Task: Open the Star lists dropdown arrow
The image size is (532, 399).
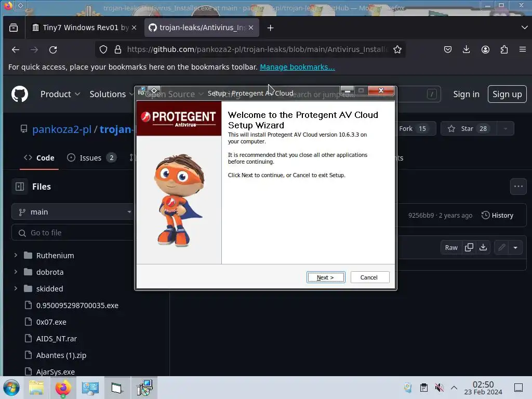Action: coord(506,129)
